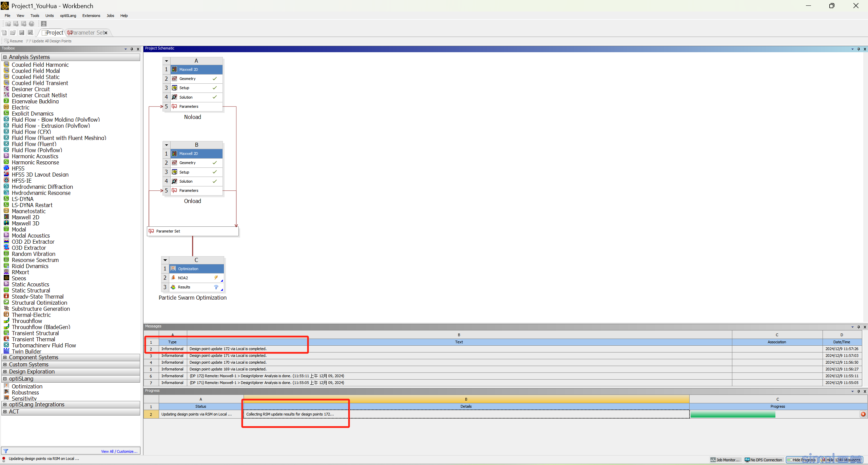
Task: Click the Maxwell 2D cell in system B
Action: tap(196, 154)
